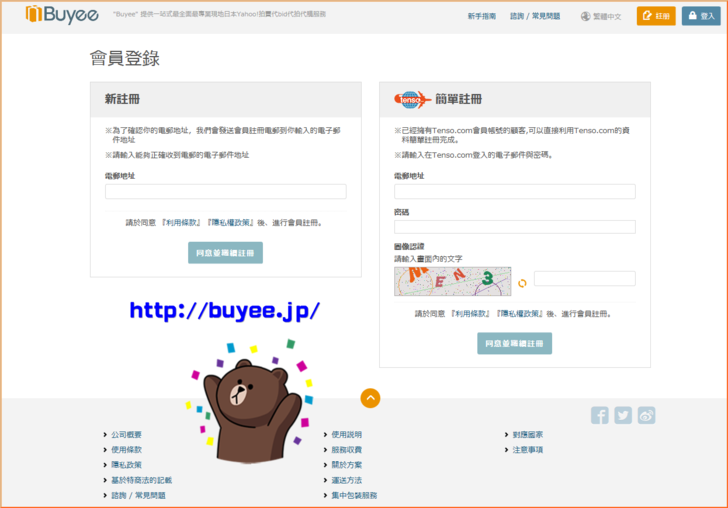Open footer link 集中包裝服務
This screenshot has height=508, width=728.
pos(354,495)
